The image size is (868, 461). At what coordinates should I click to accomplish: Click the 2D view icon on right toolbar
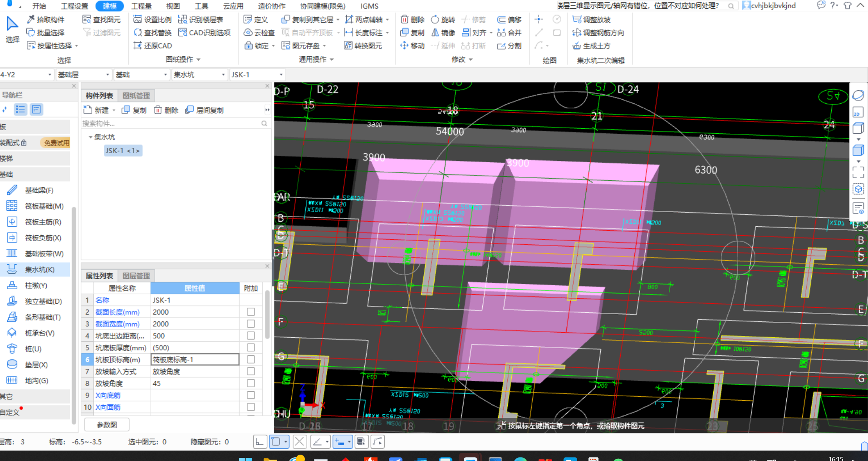[858, 112]
